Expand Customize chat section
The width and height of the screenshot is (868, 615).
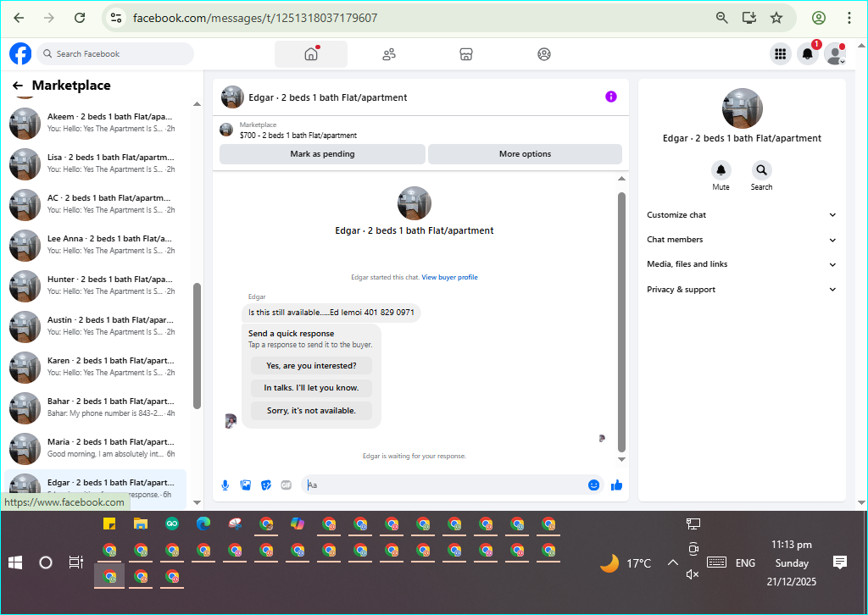741,215
